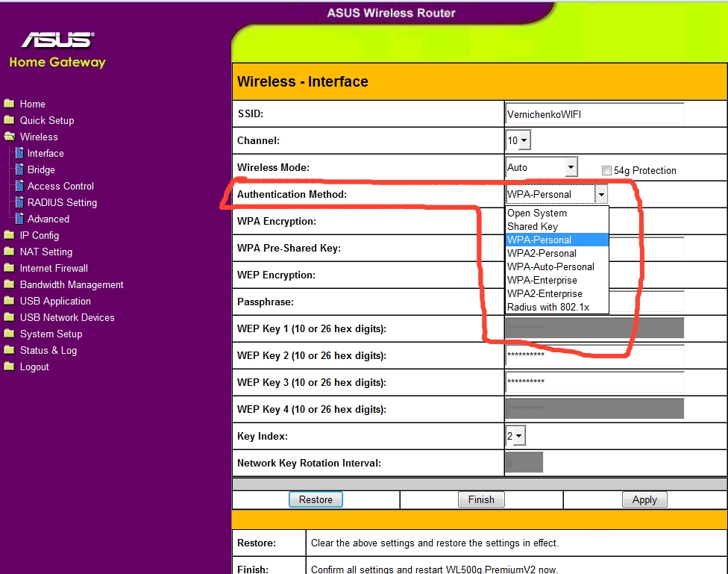Viewport: 728px width, 574px height.
Task: Enable the 54g Protection checkbox
Action: [x=606, y=171]
